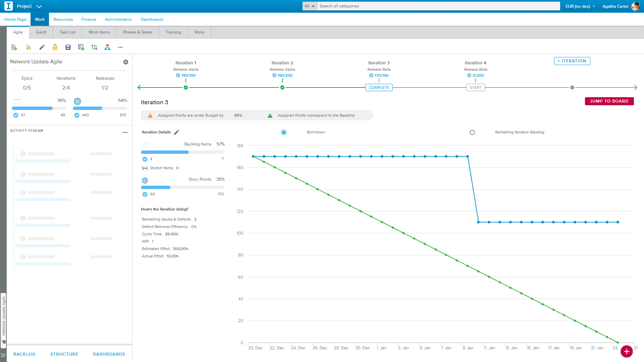
Task: Select Remaining Iteration Backlog radio button
Action: tap(472, 132)
